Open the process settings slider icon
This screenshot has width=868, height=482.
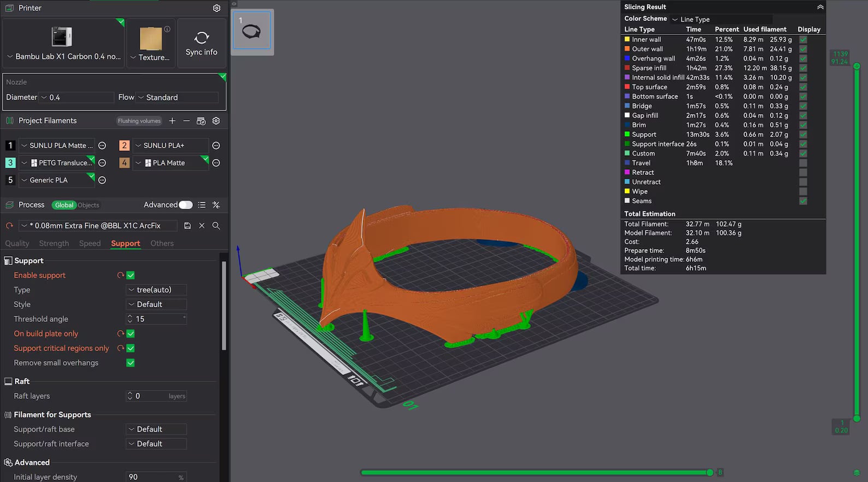216,205
